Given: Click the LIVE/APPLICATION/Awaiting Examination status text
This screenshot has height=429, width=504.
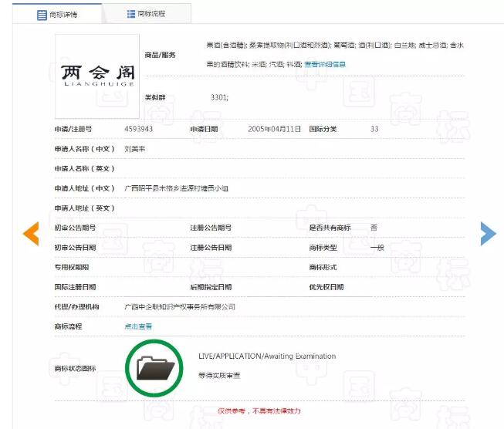Looking at the screenshot, I should point(267,356).
